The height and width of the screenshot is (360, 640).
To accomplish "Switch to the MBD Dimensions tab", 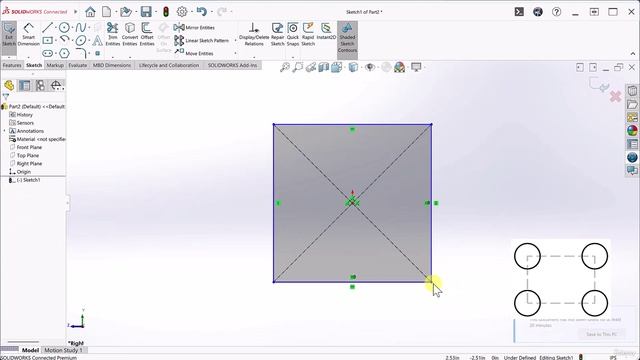I will pyautogui.click(x=112, y=65).
